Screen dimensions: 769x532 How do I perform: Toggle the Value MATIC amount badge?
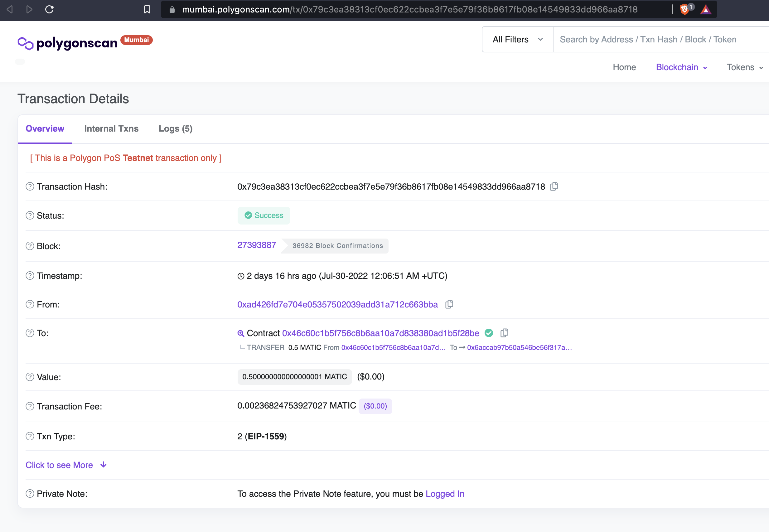294,377
